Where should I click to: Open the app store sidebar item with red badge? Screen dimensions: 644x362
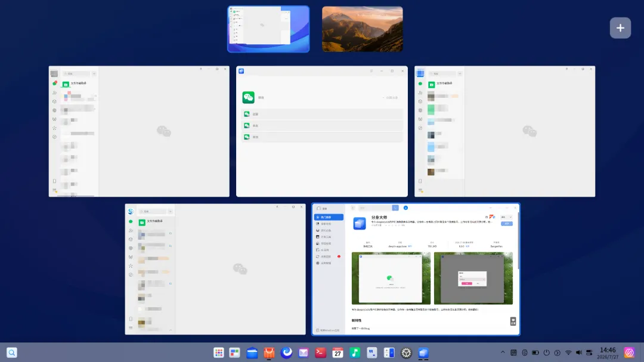[x=329, y=256]
